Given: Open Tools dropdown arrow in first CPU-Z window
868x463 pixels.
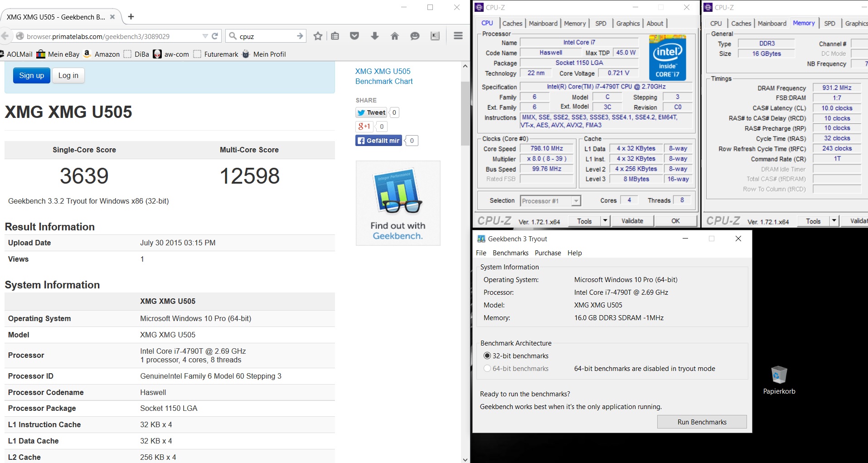Looking at the screenshot, I should coord(605,221).
